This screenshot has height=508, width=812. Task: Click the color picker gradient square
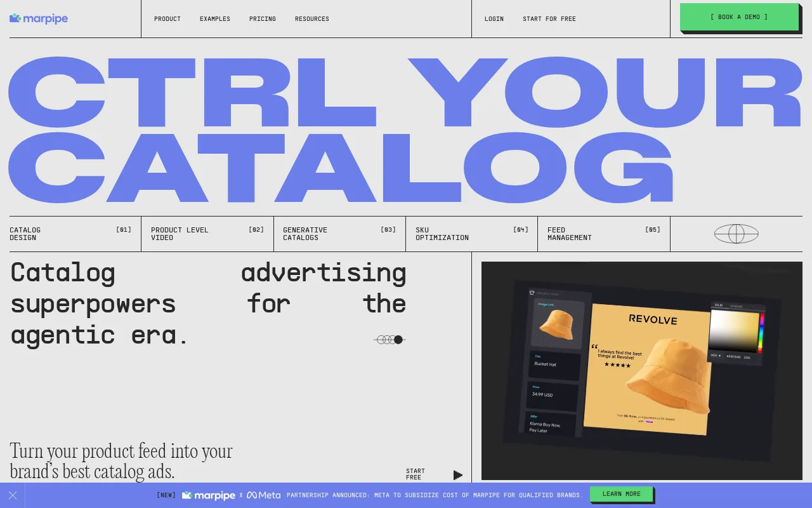point(734,330)
